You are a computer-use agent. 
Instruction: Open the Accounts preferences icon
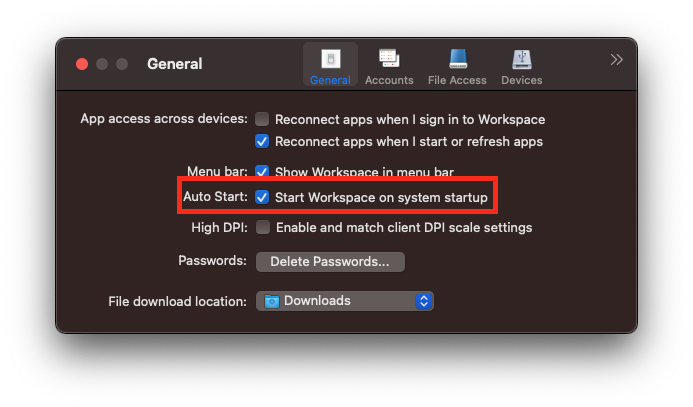point(389,59)
